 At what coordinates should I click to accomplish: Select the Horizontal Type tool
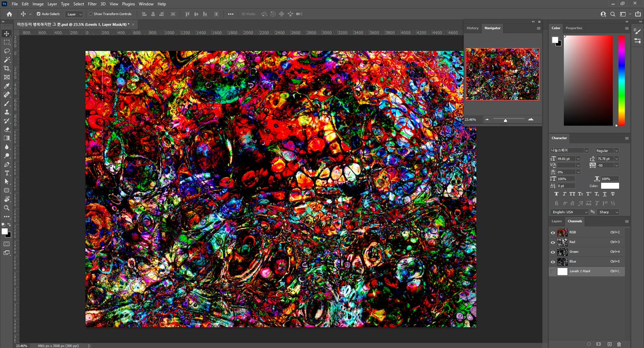pos(7,173)
